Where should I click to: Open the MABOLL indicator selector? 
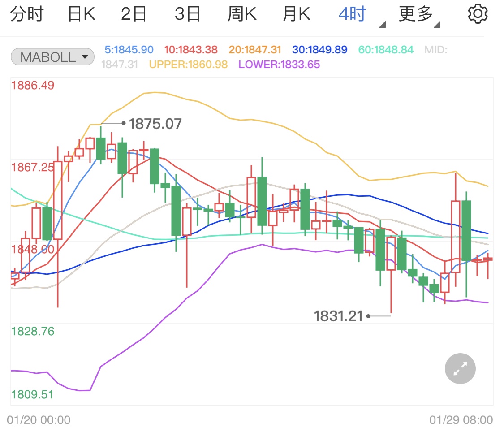[x=52, y=57]
